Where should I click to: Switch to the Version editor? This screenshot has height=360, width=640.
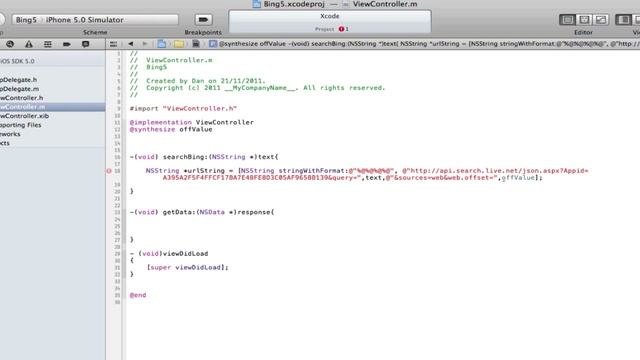pos(601,20)
